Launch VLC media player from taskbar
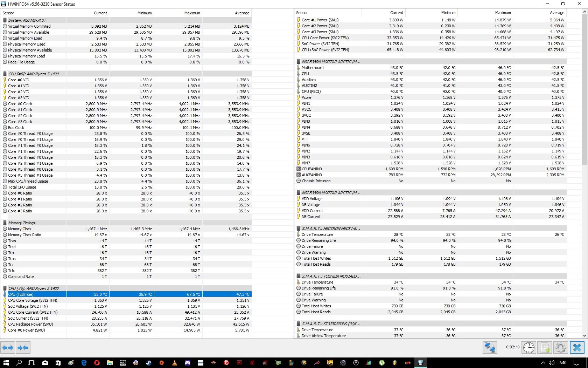Image resolution: width=588 pixels, height=368 pixels. pos(175,363)
